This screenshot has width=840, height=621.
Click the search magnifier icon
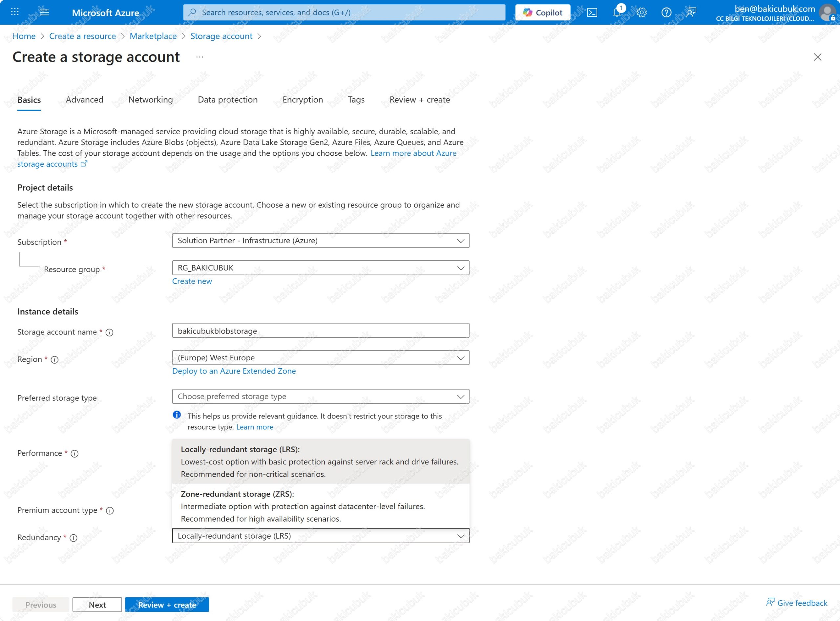[192, 12]
